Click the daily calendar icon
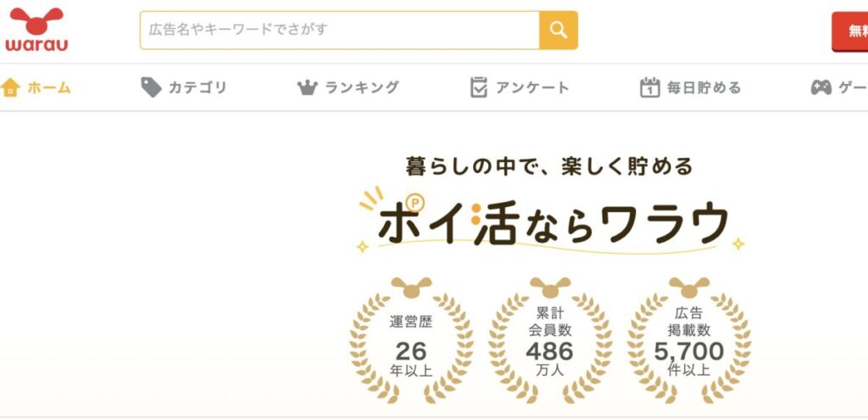Image resolution: width=868 pixels, height=420 pixels. (x=649, y=87)
